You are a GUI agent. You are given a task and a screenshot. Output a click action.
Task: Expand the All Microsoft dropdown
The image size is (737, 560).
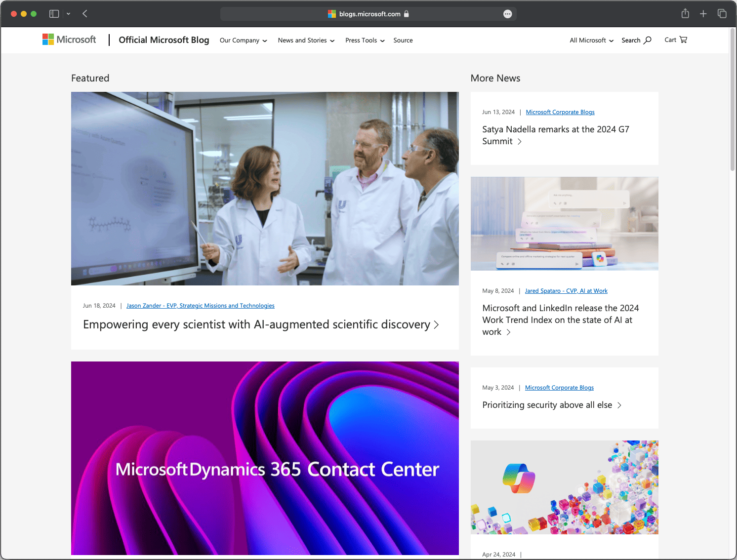coord(591,40)
